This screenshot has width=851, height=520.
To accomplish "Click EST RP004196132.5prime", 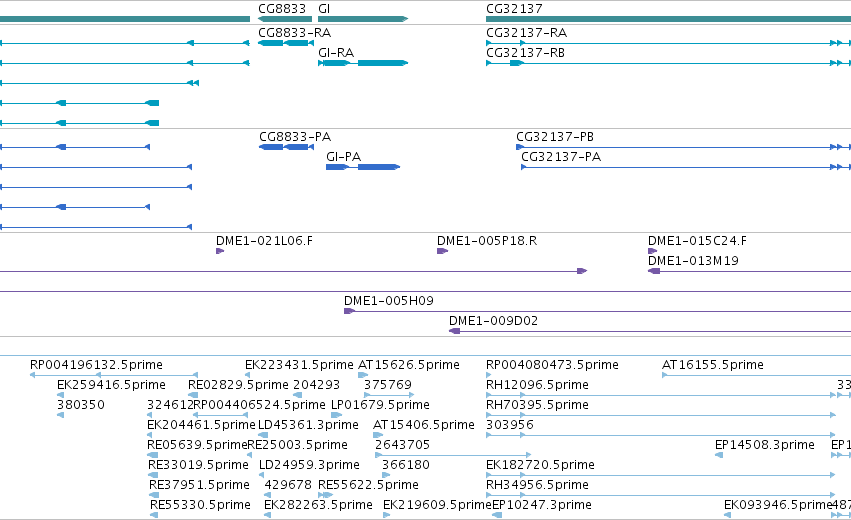I will pos(96,365).
